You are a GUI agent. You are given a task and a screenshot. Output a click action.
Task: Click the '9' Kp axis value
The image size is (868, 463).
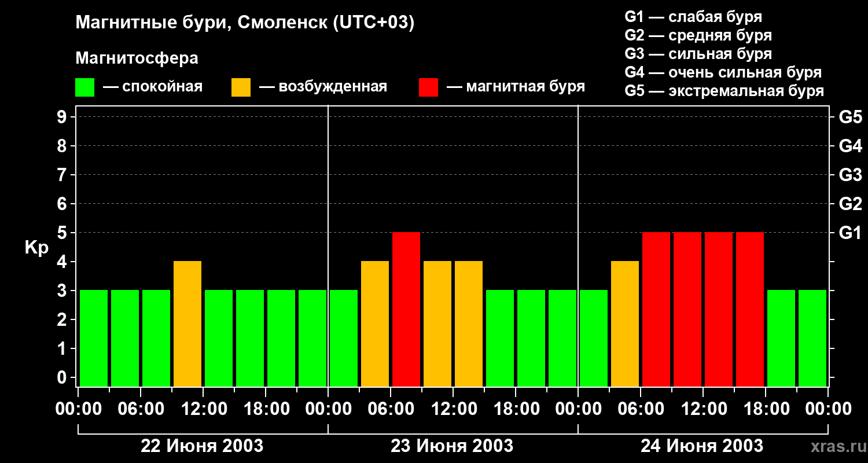coord(62,117)
